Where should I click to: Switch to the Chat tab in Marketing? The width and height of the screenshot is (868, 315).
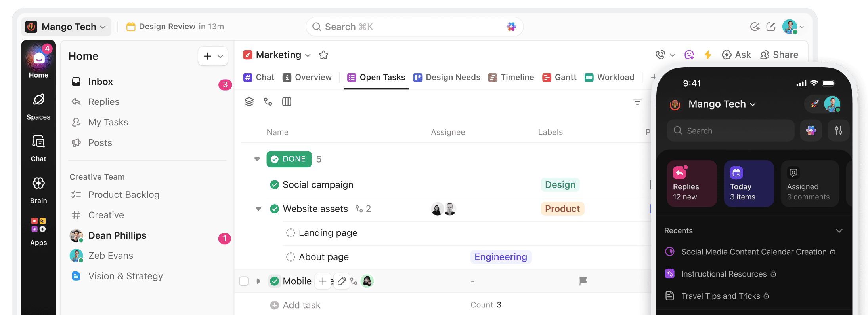(259, 77)
